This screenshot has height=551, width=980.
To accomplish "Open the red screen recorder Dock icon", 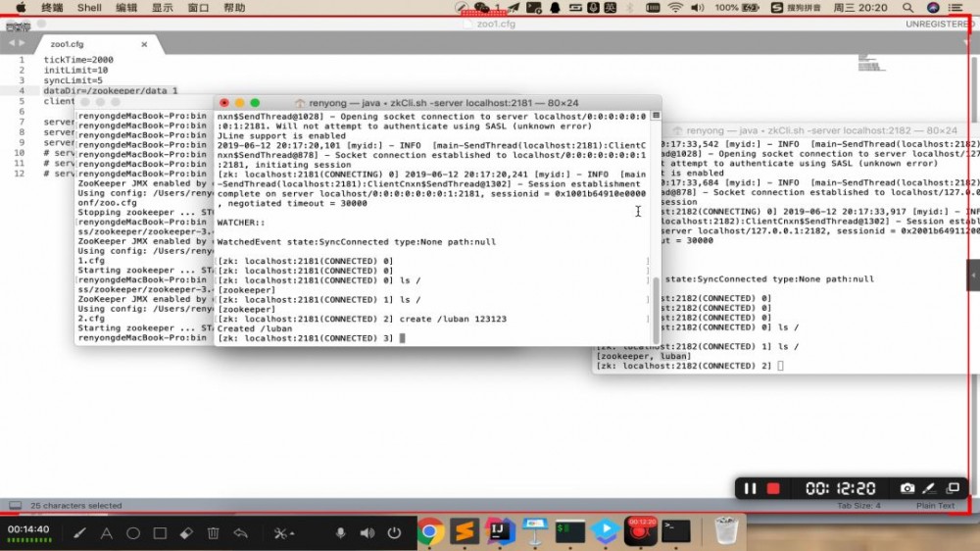I will [x=641, y=531].
